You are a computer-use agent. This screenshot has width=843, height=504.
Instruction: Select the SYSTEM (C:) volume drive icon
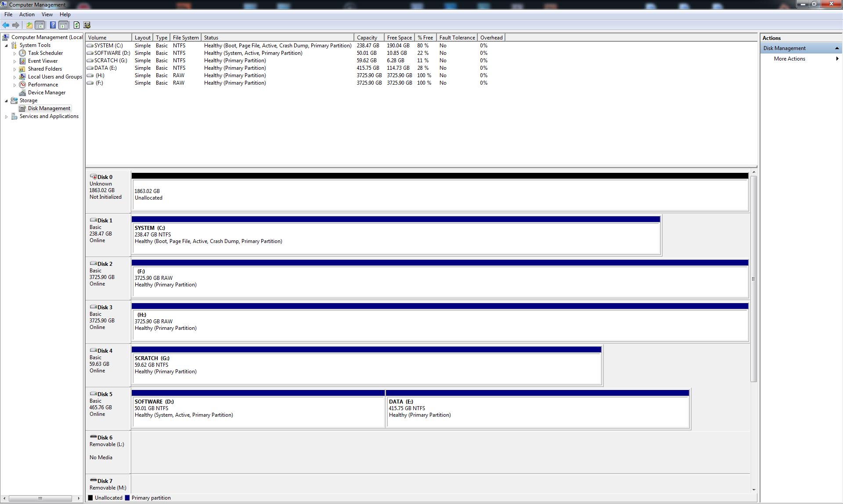(x=90, y=46)
